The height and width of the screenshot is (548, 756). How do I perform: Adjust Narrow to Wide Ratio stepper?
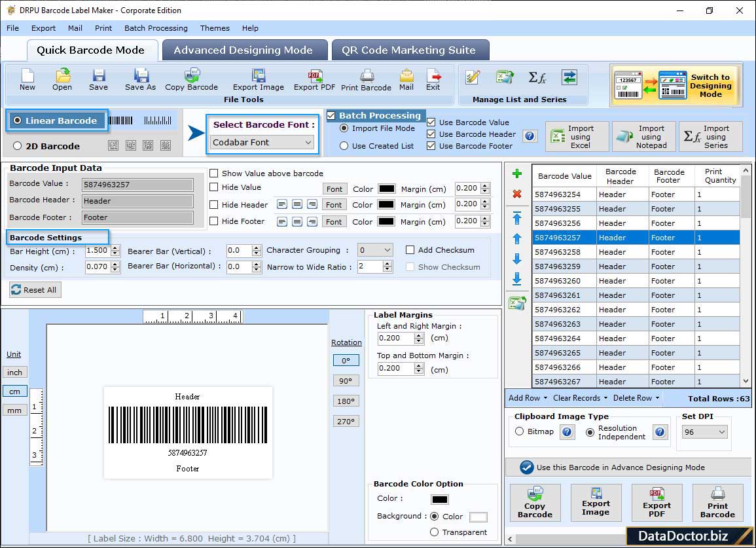coord(387,266)
